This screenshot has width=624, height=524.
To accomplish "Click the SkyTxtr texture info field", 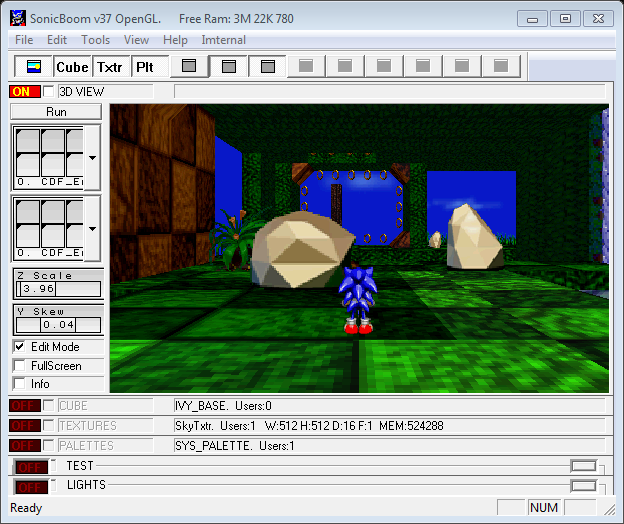I will click(388, 426).
